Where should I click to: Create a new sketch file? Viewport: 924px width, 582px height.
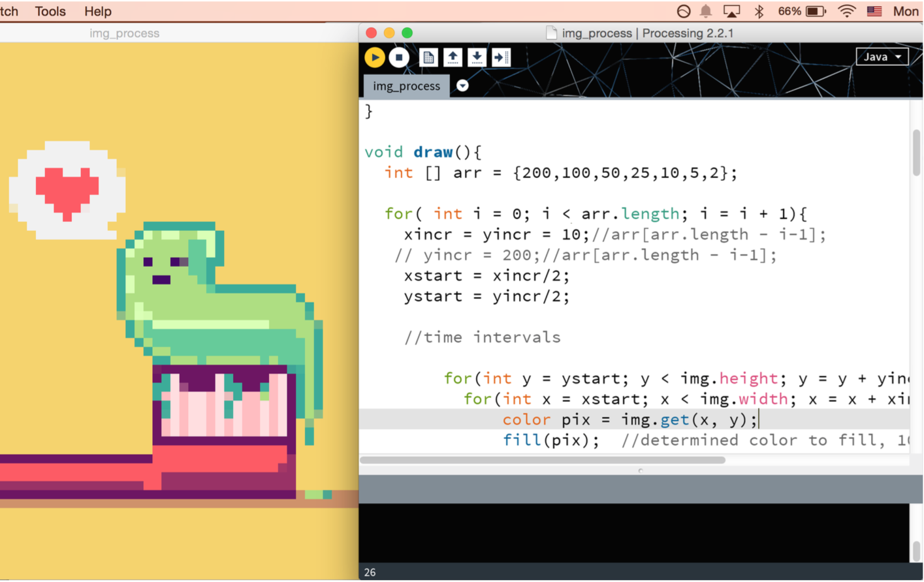click(428, 57)
